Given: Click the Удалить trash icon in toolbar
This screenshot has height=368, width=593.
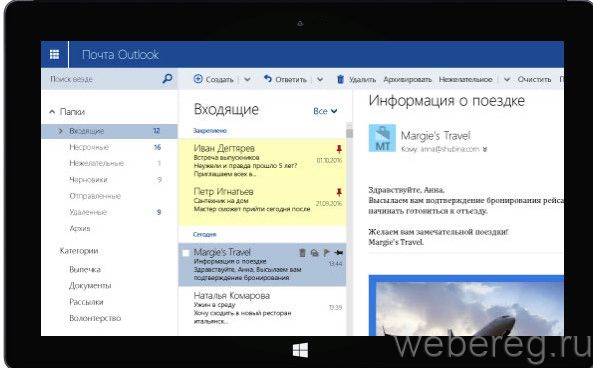Looking at the screenshot, I should [340, 79].
